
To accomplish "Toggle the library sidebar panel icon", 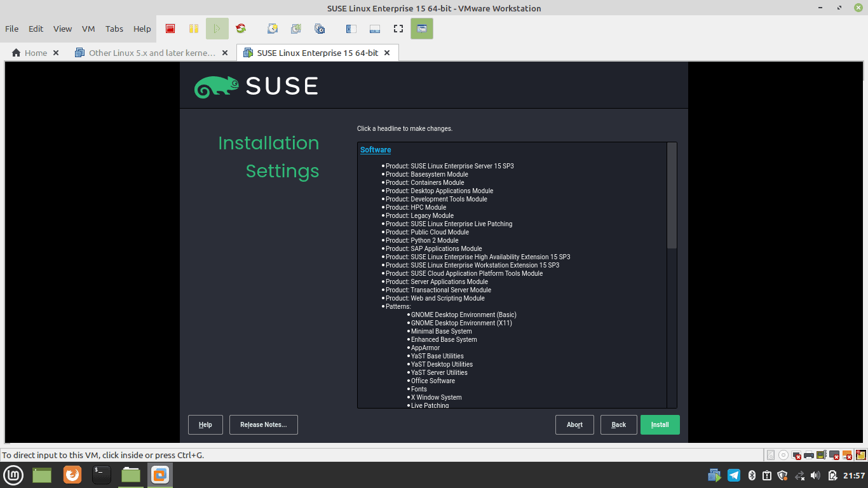I will (x=351, y=29).
